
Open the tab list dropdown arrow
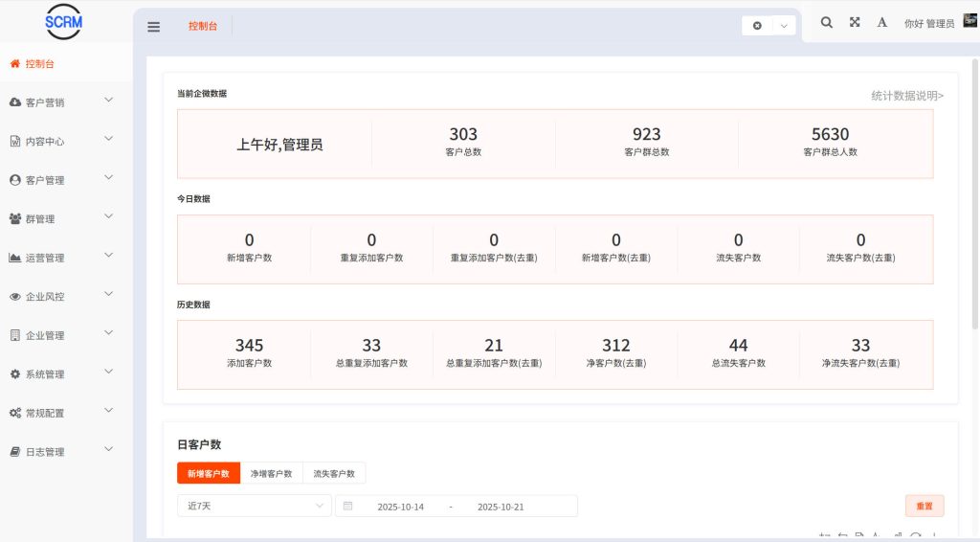(x=784, y=26)
